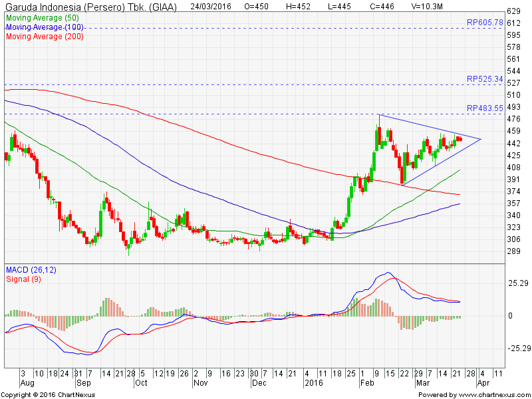
Task: Click the 629 value on price axis
Action: (513, 11)
